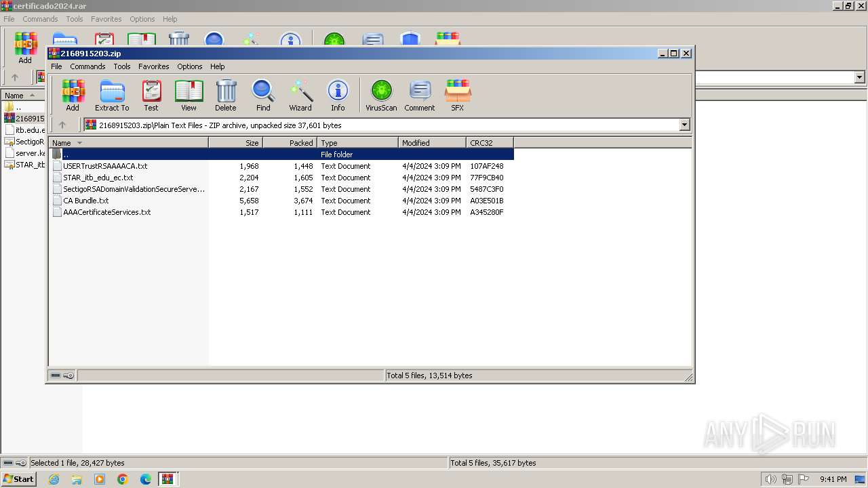
Task: Click the SFX conversion icon
Action: click(x=458, y=95)
